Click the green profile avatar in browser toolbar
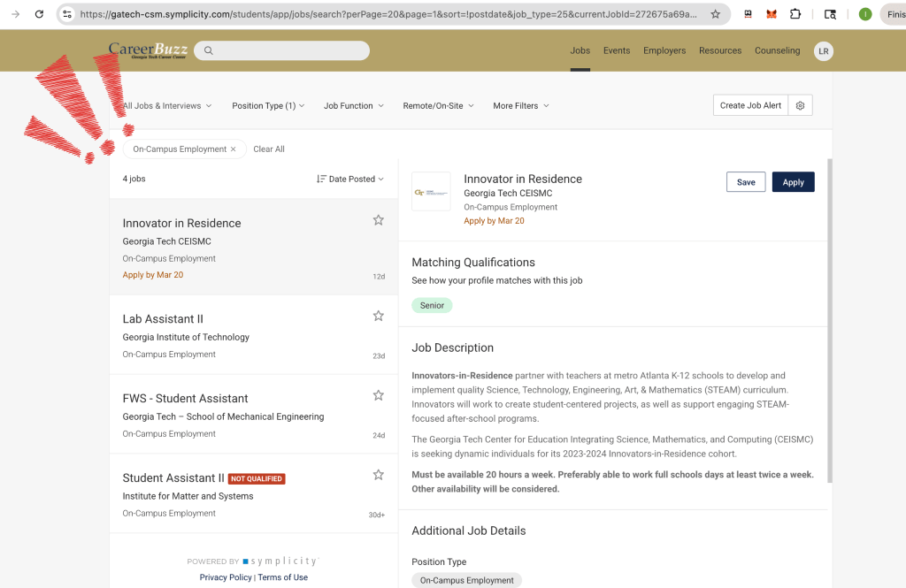 point(865,14)
